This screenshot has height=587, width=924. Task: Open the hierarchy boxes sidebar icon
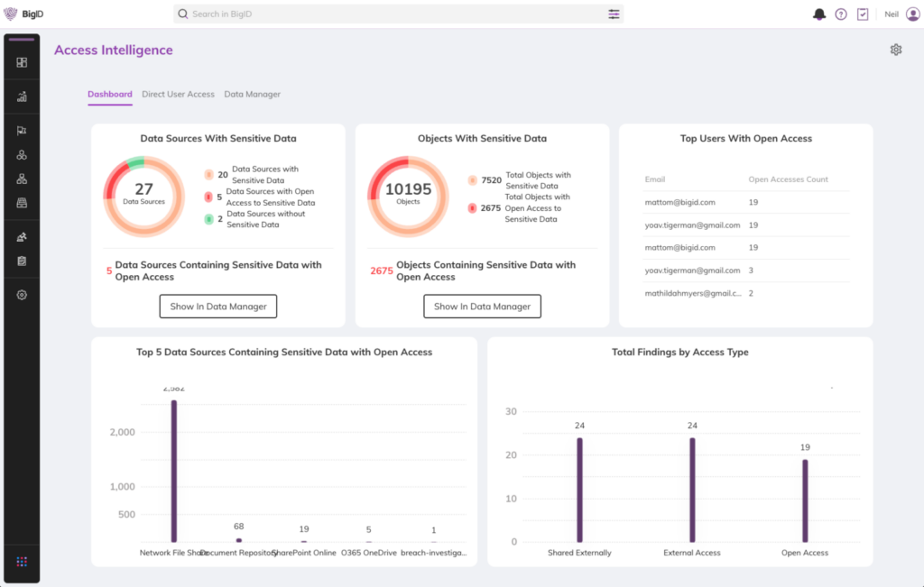point(22,179)
